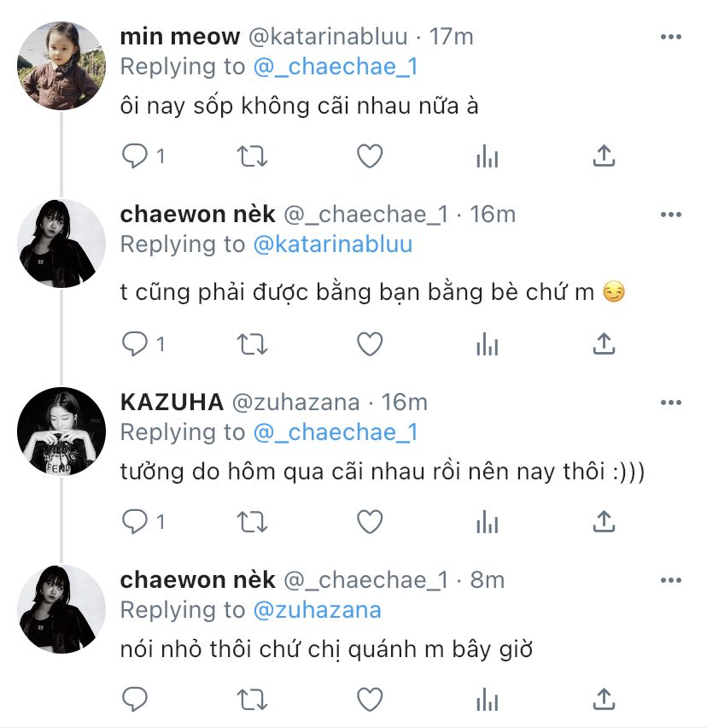This screenshot has width=707, height=728.
Task: View analytics for min meow's tweet
Action: [x=487, y=156]
